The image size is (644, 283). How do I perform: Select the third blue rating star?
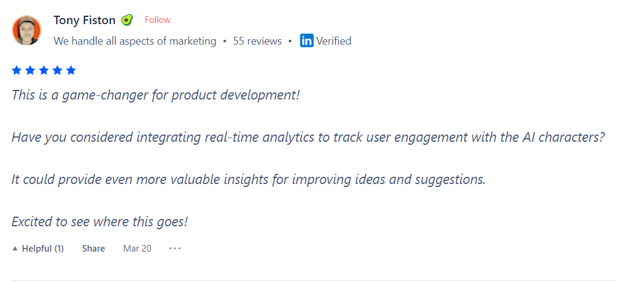44,71
